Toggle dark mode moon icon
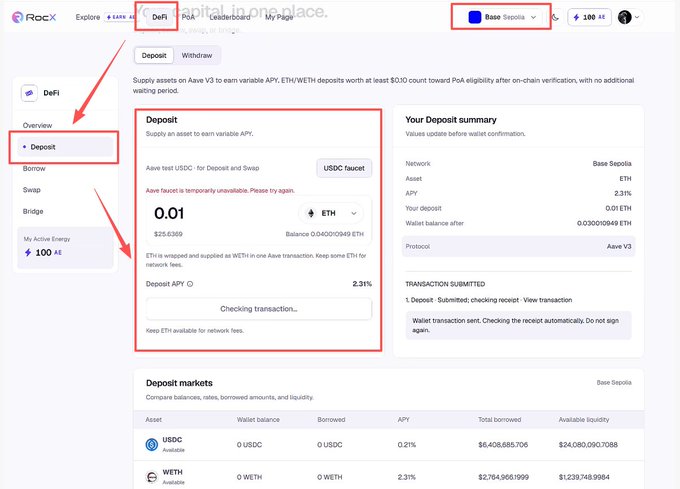Viewport: 680px width, 489px height. (556, 17)
